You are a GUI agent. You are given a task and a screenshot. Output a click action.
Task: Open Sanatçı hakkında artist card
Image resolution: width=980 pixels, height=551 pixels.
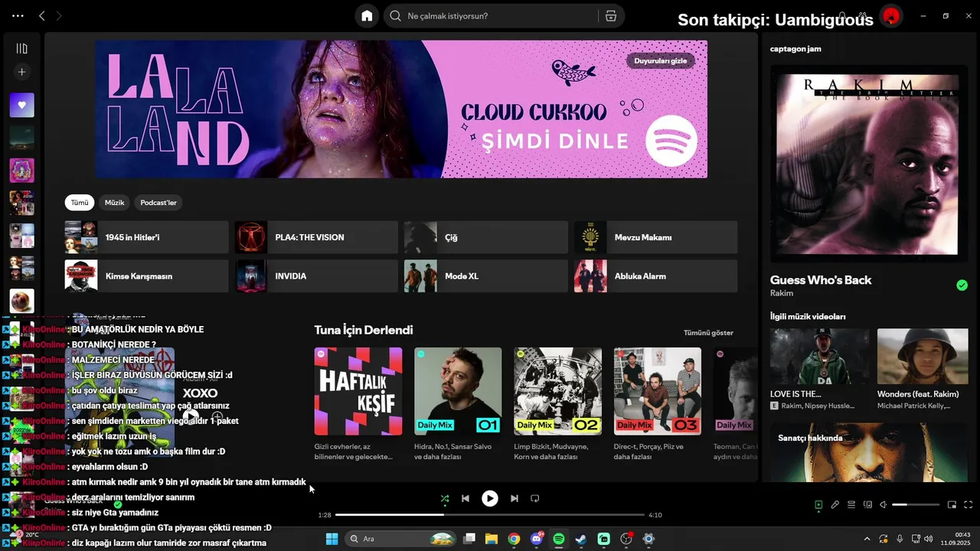click(869, 452)
